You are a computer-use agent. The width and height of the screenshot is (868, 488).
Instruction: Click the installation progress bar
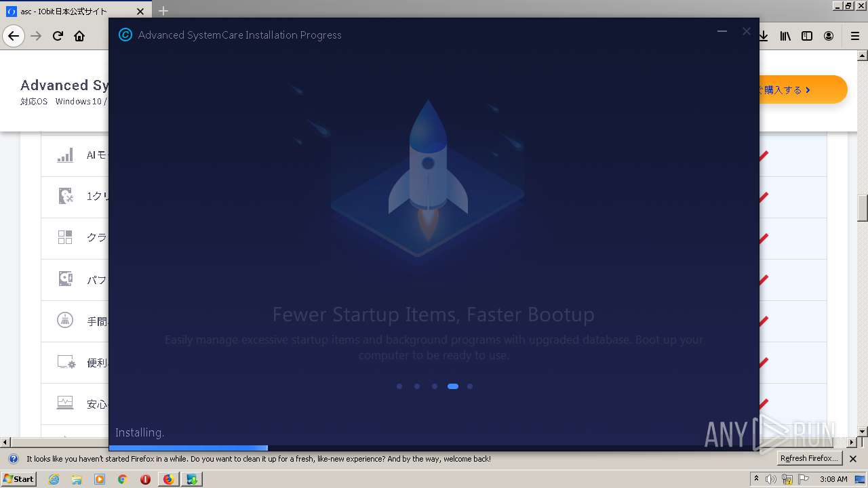click(x=434, y=448)
